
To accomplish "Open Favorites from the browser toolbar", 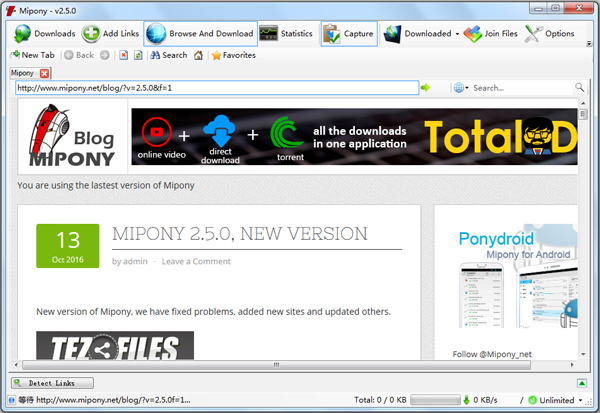I will click(x=232, y=55).
